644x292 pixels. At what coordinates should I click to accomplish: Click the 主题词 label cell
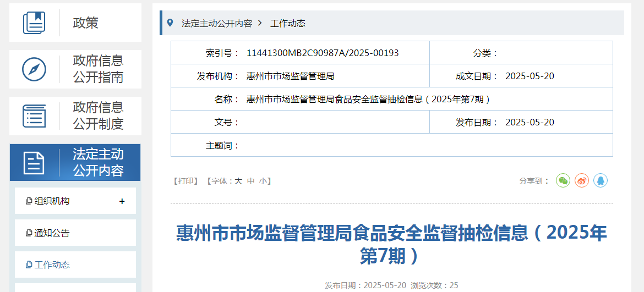222,145
